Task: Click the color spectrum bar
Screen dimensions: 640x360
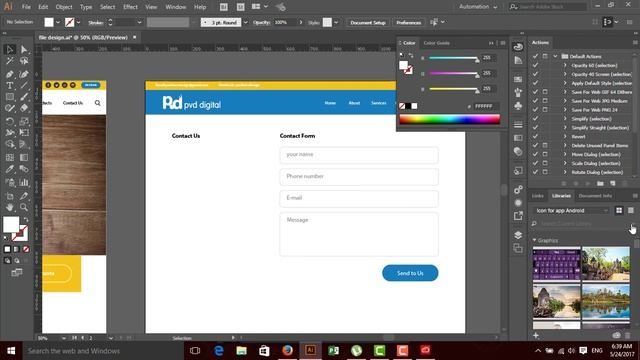Action: 449,119
